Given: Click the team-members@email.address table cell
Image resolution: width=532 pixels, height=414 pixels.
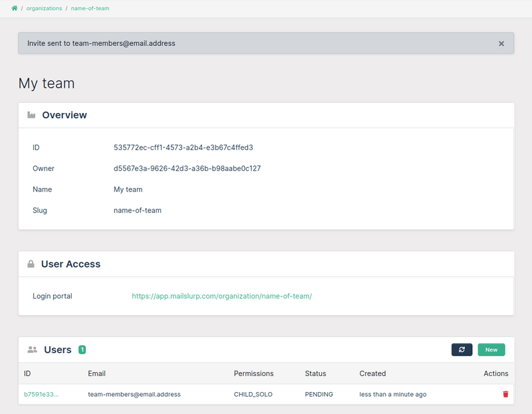Looking at the screenshot, I should 134,394.
